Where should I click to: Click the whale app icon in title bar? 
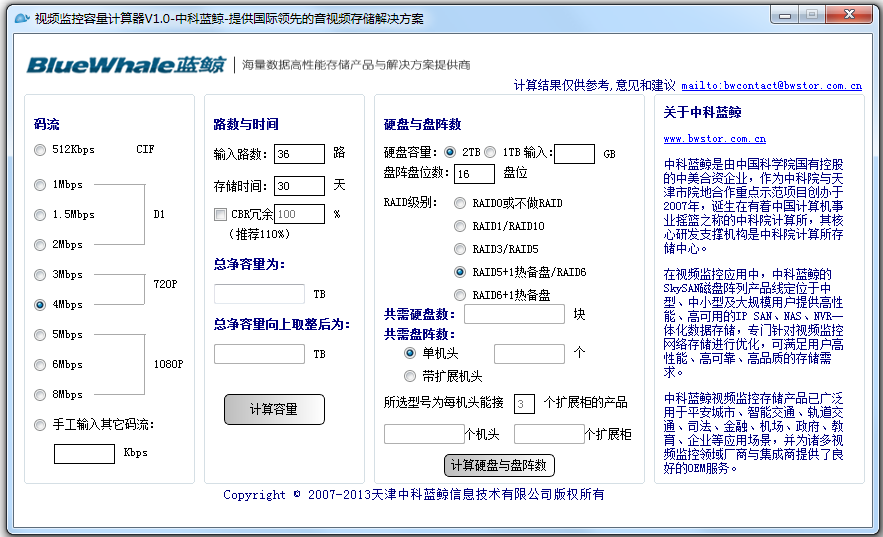click(22, 18)
